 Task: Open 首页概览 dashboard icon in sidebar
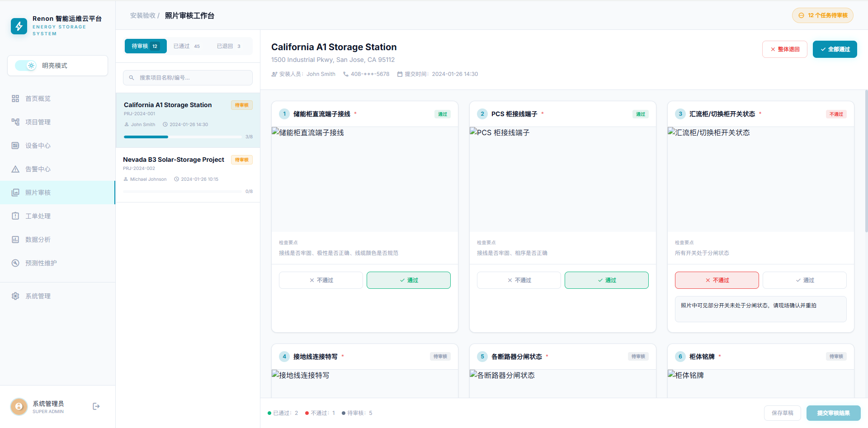click(15, 99)
